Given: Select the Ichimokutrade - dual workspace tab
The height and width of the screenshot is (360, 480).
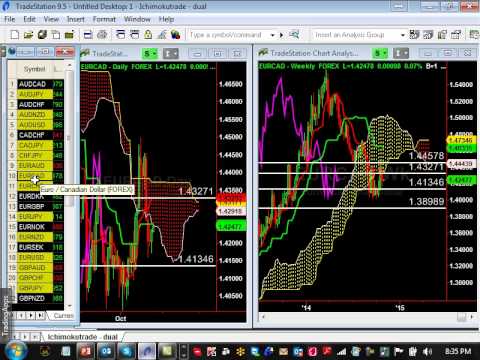Looking at the screenshot, I should pos(82,337).
